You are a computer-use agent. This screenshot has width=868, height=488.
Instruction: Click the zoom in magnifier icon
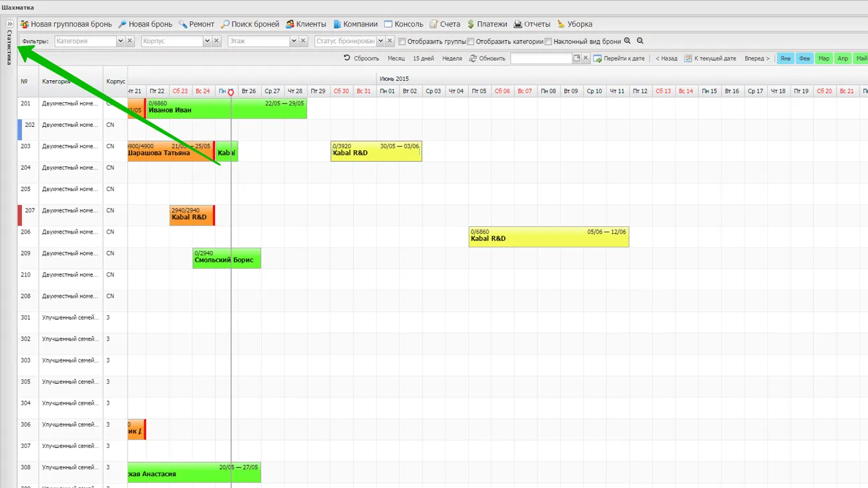point(627,41)
